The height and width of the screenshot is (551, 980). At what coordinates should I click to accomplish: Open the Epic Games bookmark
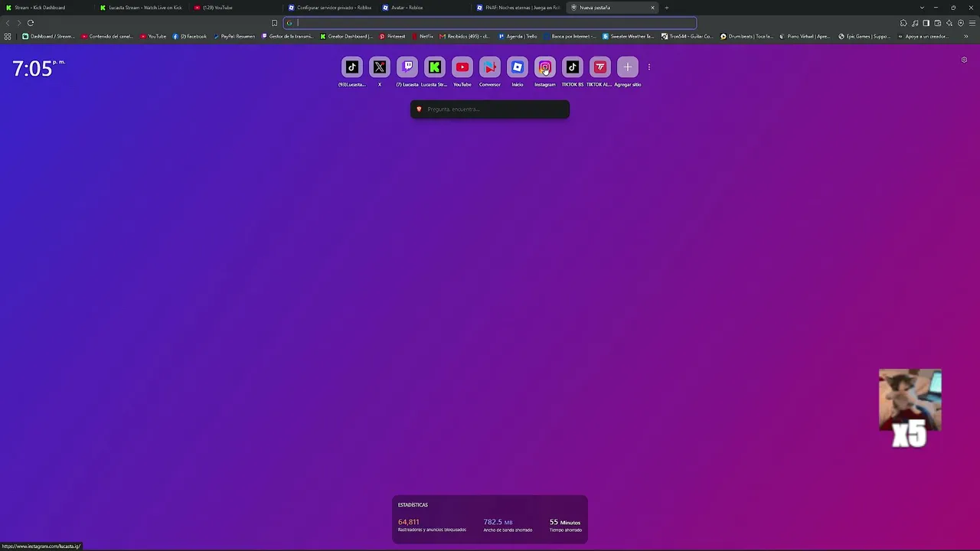(x=864, y=36)
